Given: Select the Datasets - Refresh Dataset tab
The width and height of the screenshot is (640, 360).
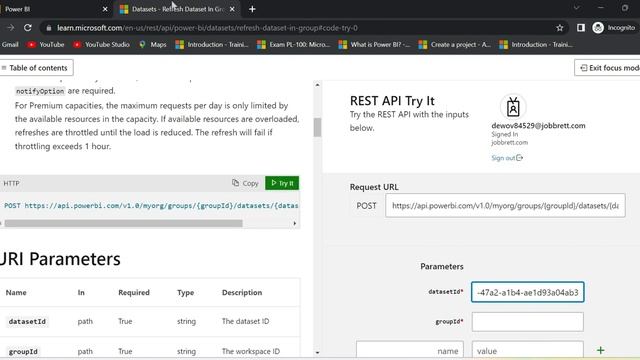Looking at the screenshot, I should (177, 9).
